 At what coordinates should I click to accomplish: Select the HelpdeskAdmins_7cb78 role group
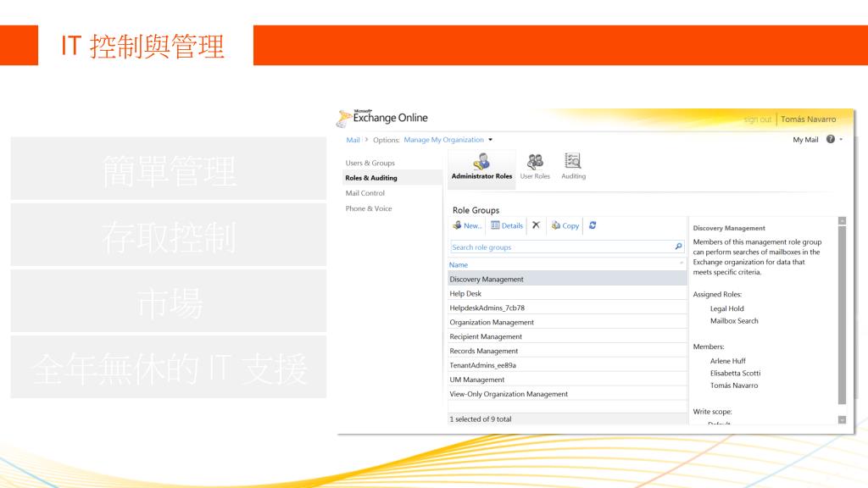coord(567,308)
